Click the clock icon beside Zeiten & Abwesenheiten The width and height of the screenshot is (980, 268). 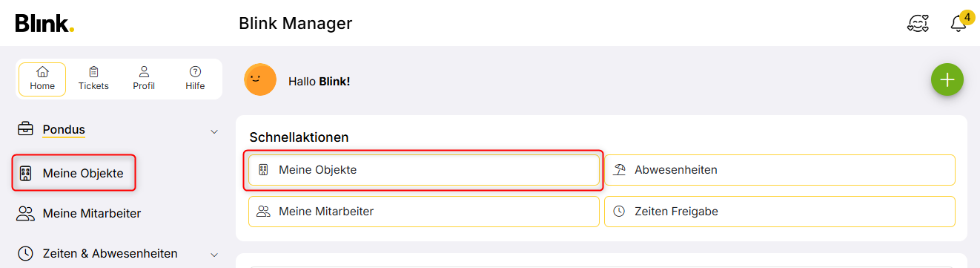25,254
